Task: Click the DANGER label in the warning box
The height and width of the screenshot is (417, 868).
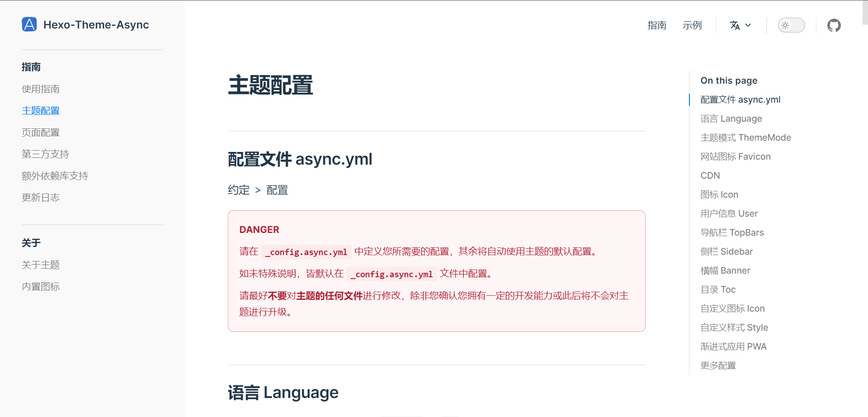Action: coord(259,230)
